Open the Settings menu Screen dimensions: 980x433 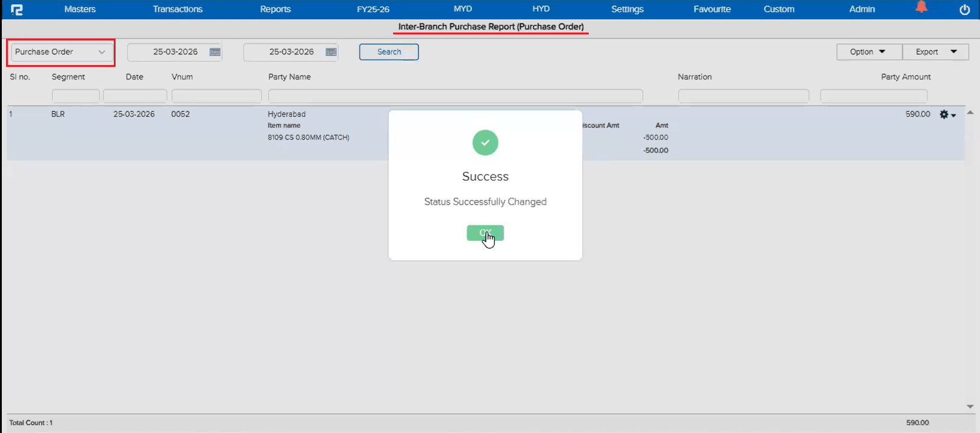[x=627, y=9]
